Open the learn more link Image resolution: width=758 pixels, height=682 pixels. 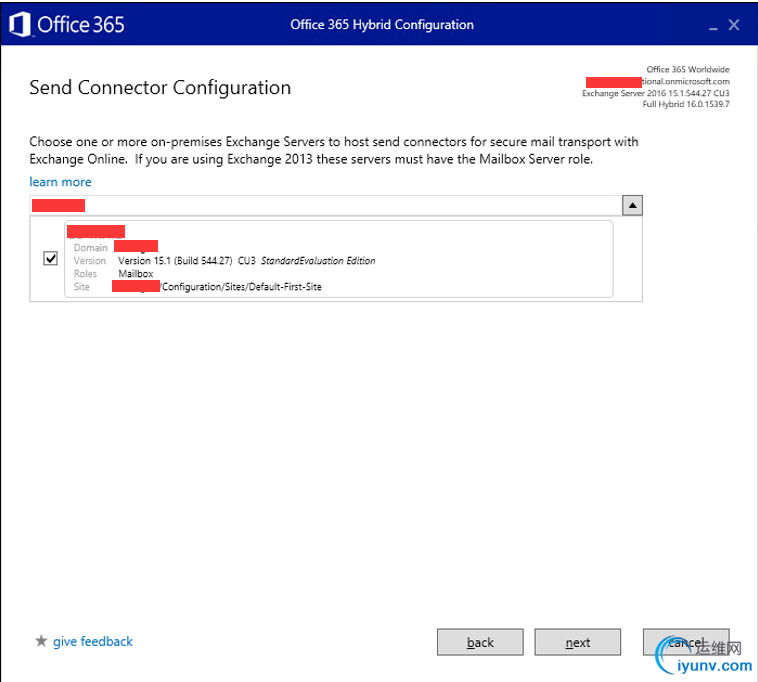click(x=60, y=182)
